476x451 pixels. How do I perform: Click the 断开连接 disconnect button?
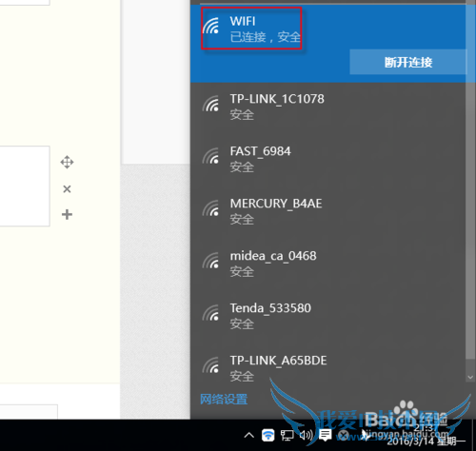408,62
